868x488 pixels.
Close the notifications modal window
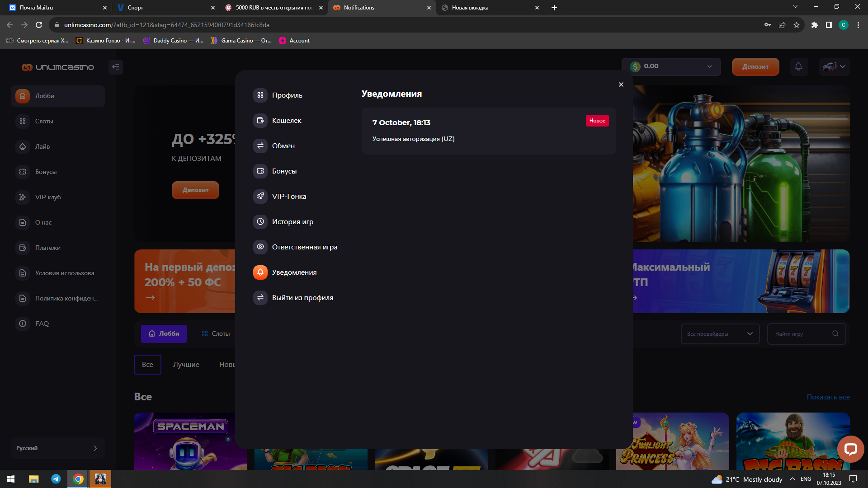pyautogui.click(x=621, y=84)
